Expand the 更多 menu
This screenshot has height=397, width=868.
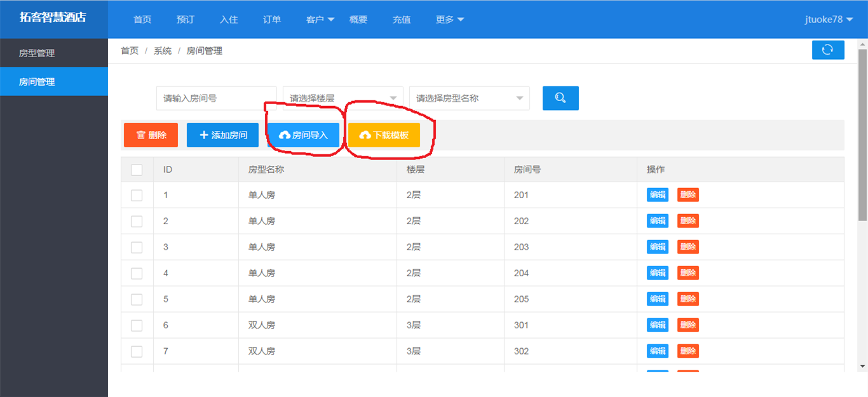pyautogui.click(x=450, y=20)
